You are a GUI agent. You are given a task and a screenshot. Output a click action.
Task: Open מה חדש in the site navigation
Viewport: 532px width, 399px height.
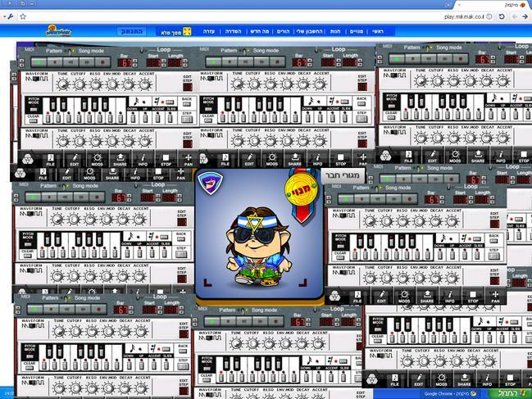tap(260, 31)
